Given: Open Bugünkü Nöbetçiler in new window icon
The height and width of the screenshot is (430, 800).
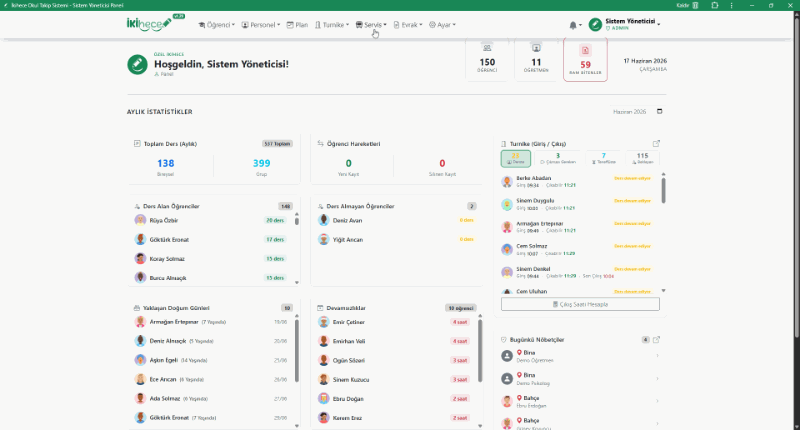Looking at the screenshot, I should (656, 339).
